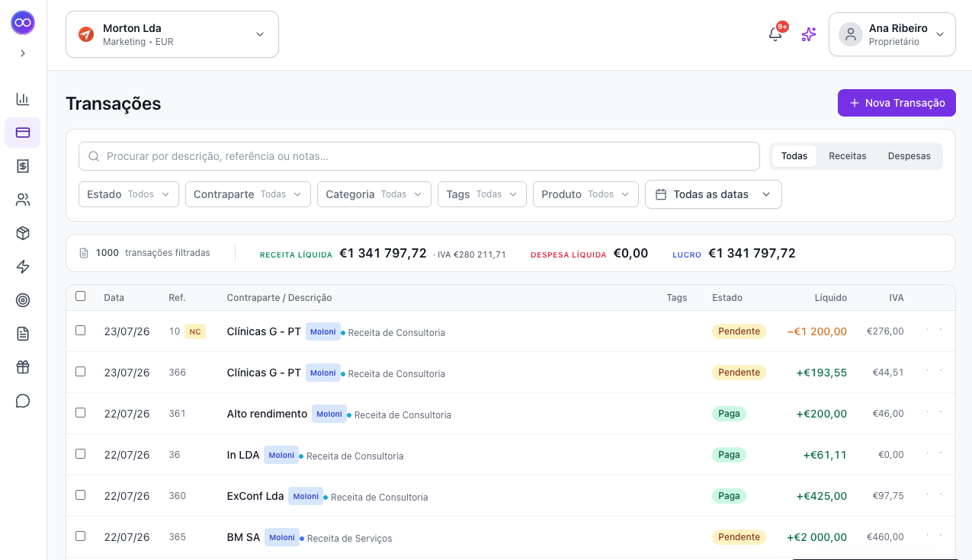Open the Ana Ribeiro user menu
This screenshot has height=560, width=972.
pos(892,34)
